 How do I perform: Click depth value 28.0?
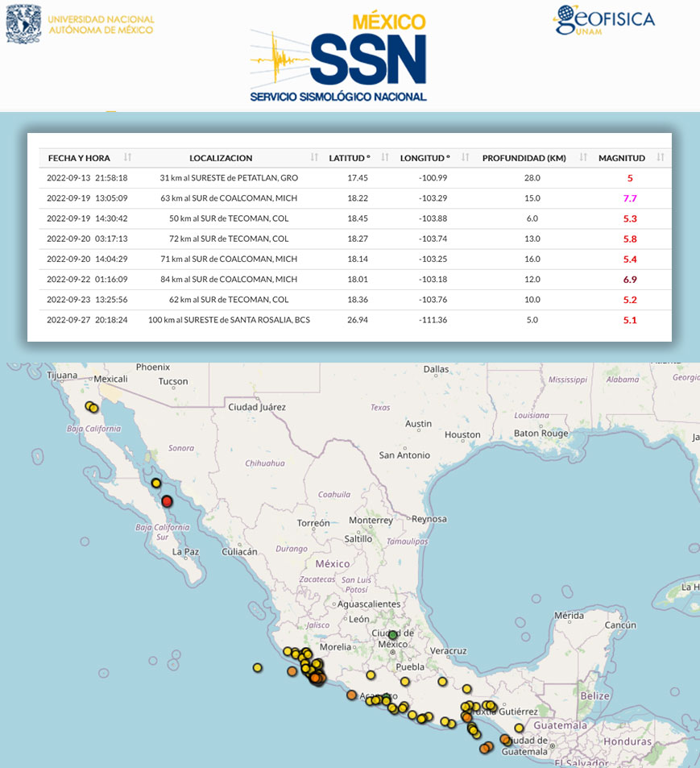pos(532,178)
